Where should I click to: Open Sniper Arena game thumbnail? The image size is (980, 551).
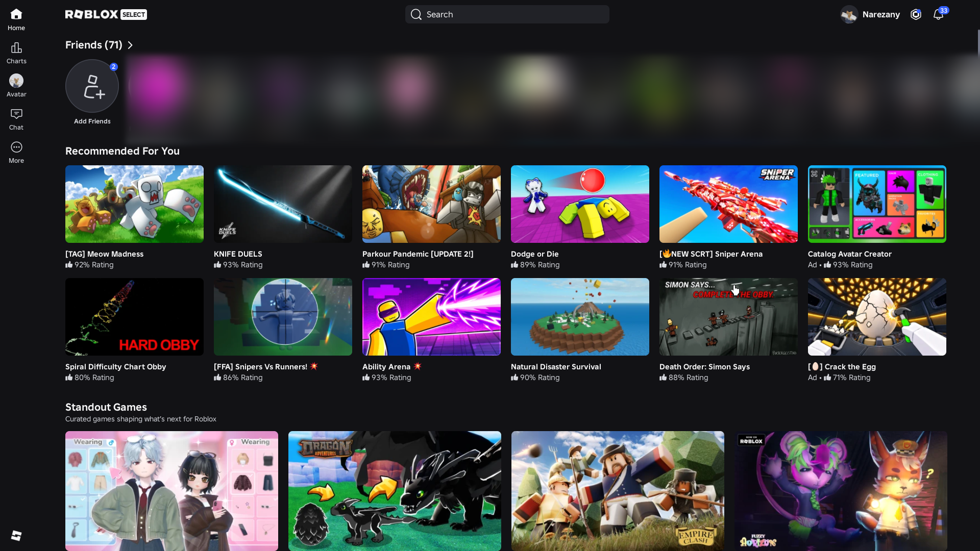(x=728, y=204)
